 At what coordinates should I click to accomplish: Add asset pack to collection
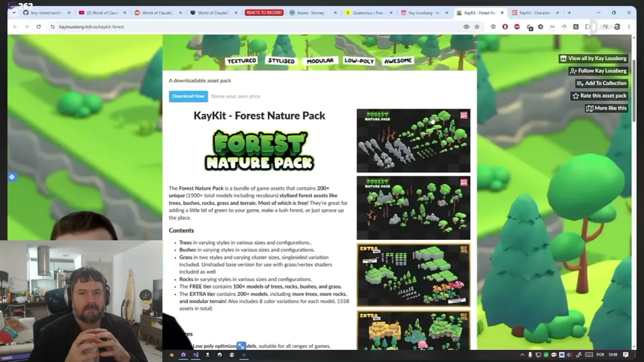[601, 83]
